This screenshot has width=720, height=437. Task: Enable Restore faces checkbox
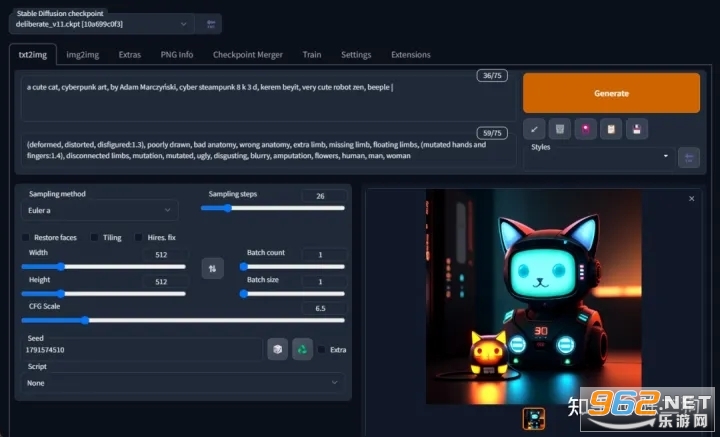click(x=26, y=237)
